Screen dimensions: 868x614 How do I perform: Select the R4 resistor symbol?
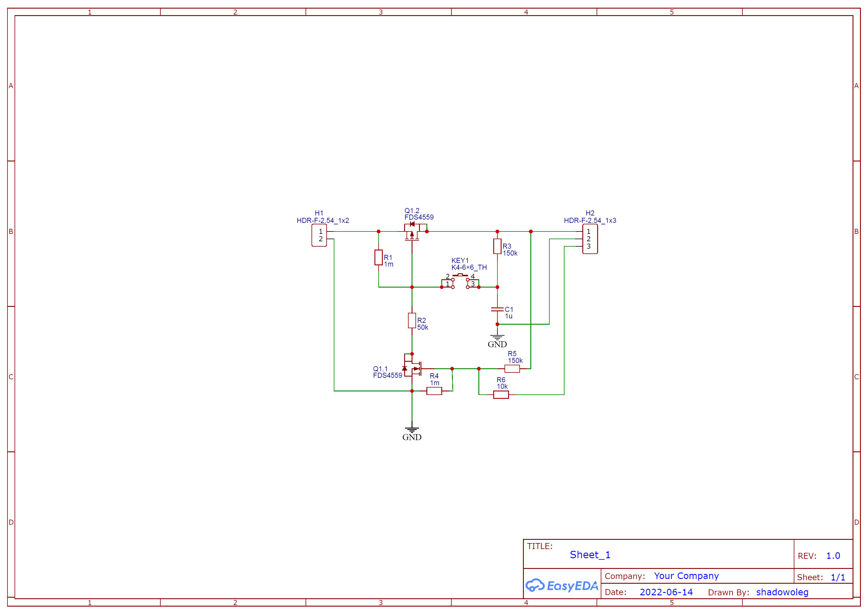coord(434,391)
